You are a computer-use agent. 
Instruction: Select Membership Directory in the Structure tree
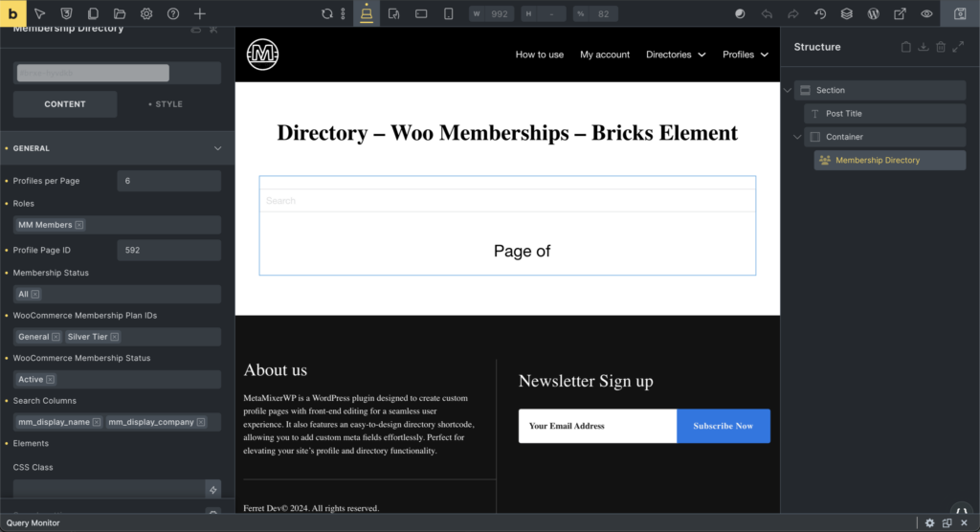pos(877,160)
